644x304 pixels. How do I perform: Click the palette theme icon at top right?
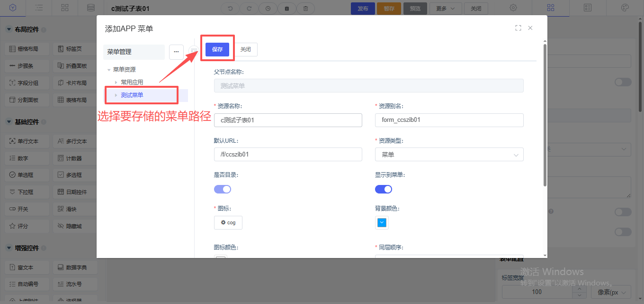(625, 8)
